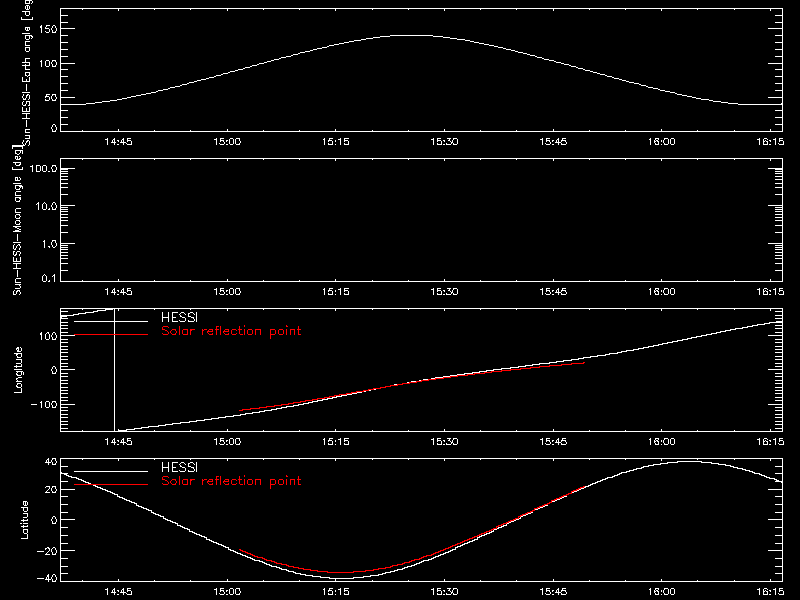Click the Latitude axis title
Viewport: 800px width, 600px height.
coord(24,520)
